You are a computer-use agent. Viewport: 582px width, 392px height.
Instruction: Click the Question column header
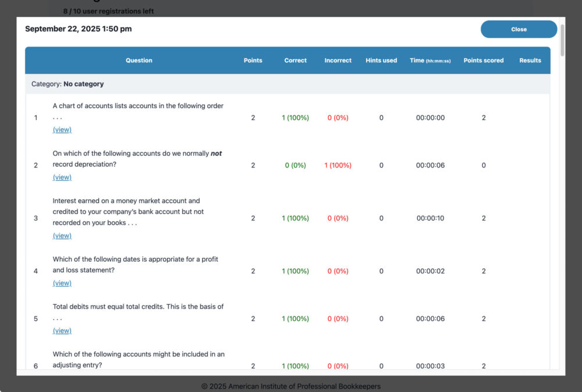point(139,60)
